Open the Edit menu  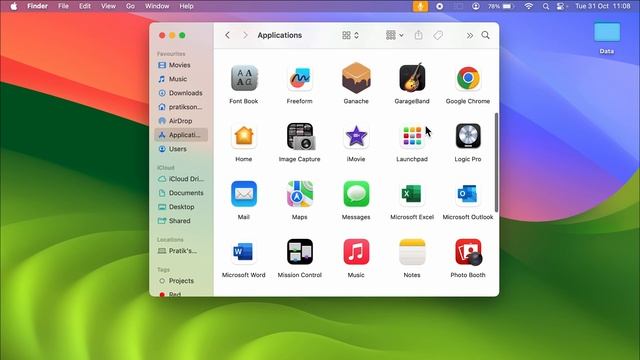[x=85, y=6]
